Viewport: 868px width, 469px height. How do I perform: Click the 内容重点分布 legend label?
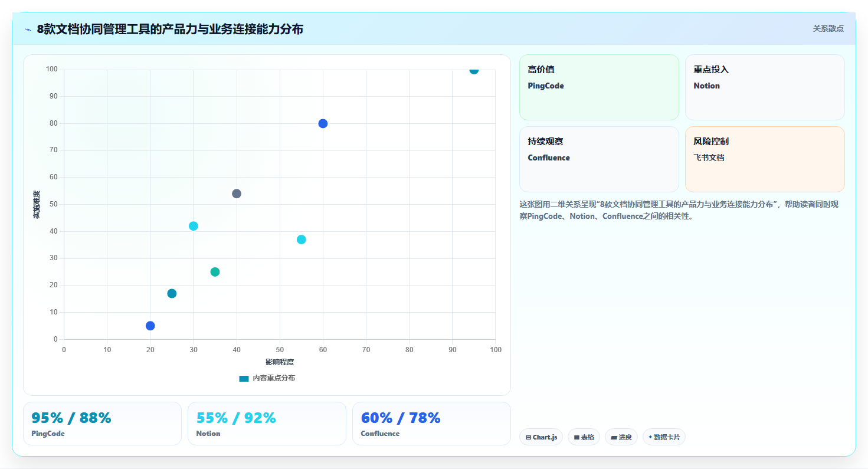tap(274, 378)
